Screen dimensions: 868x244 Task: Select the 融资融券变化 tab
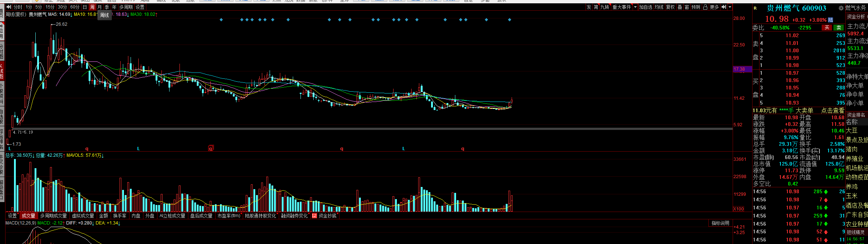[x=294, y=216]
